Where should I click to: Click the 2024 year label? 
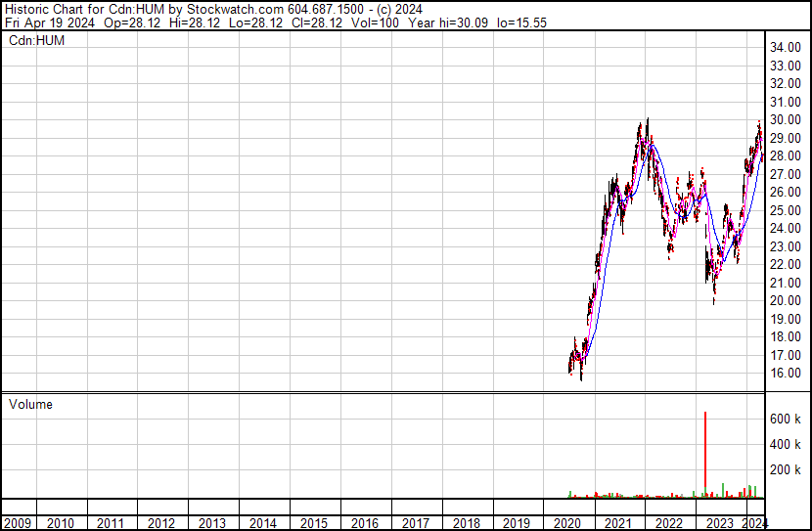(x=754, y=523)
